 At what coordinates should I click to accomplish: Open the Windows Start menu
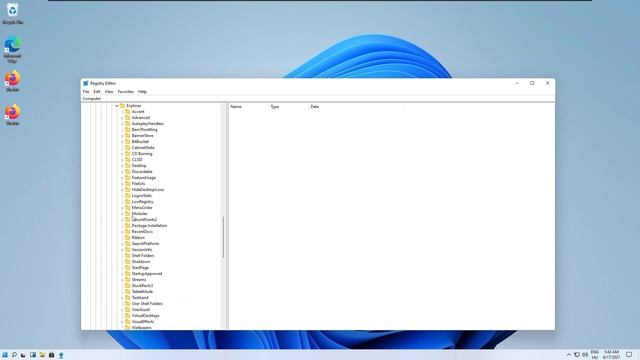5,355
